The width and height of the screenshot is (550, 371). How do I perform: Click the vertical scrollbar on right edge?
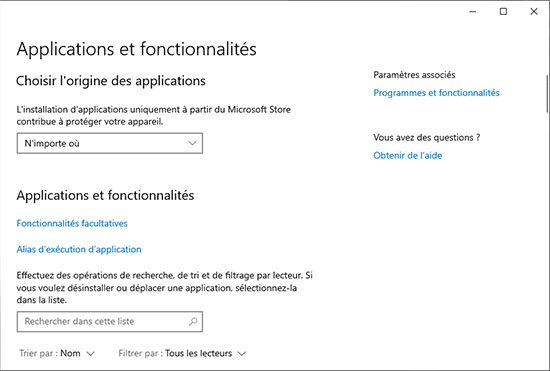click(x=547, y=94)
